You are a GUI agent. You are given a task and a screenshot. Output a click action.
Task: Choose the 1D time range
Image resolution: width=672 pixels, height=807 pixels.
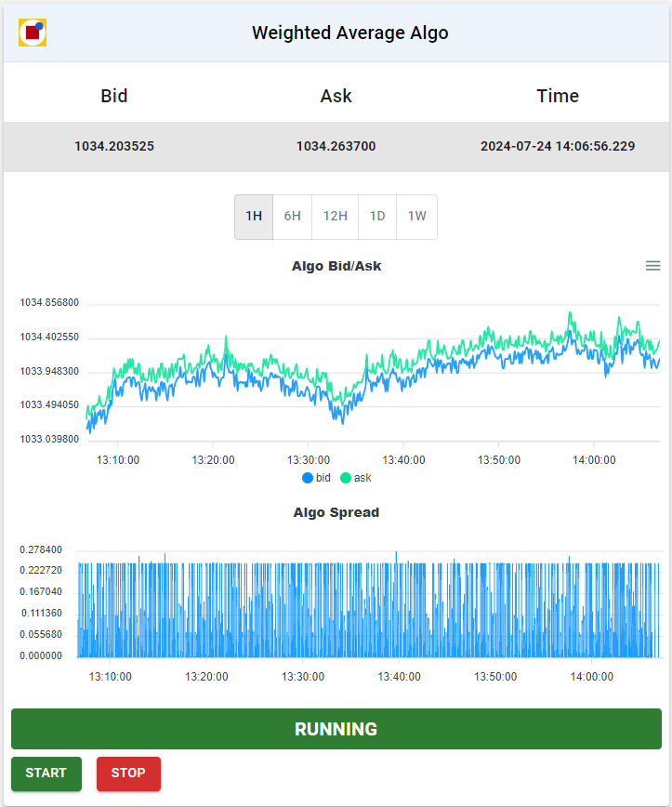(377, 217)
